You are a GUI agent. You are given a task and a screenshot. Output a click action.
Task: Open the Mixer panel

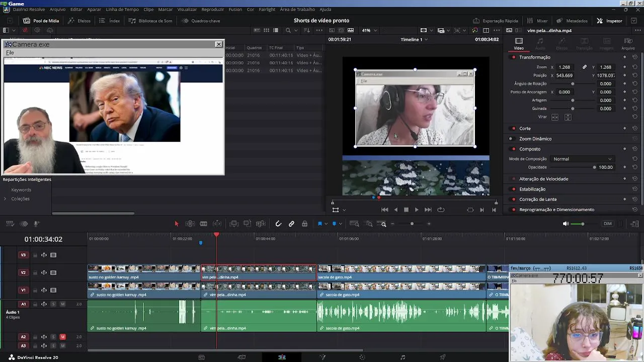(537, 21)
